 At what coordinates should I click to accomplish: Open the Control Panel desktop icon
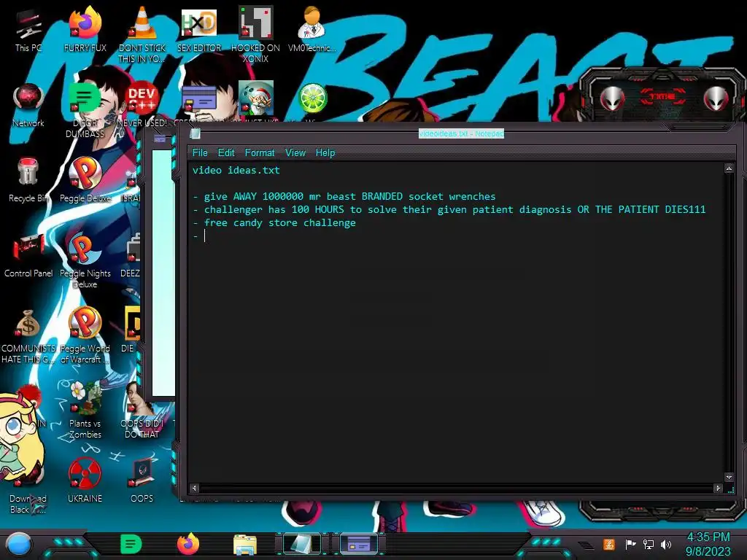click(x=28, y=256)
